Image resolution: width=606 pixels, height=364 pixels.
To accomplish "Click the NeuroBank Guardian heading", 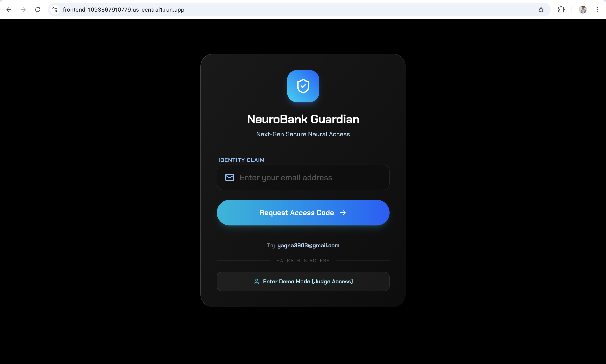I will click(303, 119).
